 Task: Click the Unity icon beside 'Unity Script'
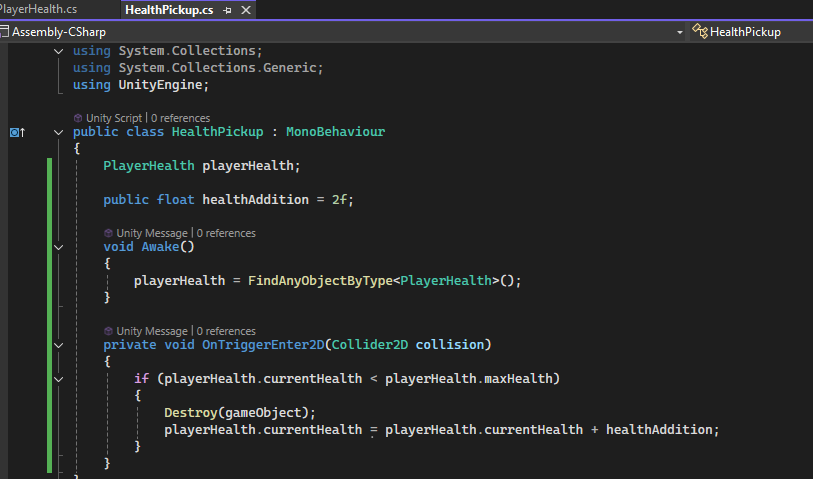pyautogui.click(x=78, y=118)
